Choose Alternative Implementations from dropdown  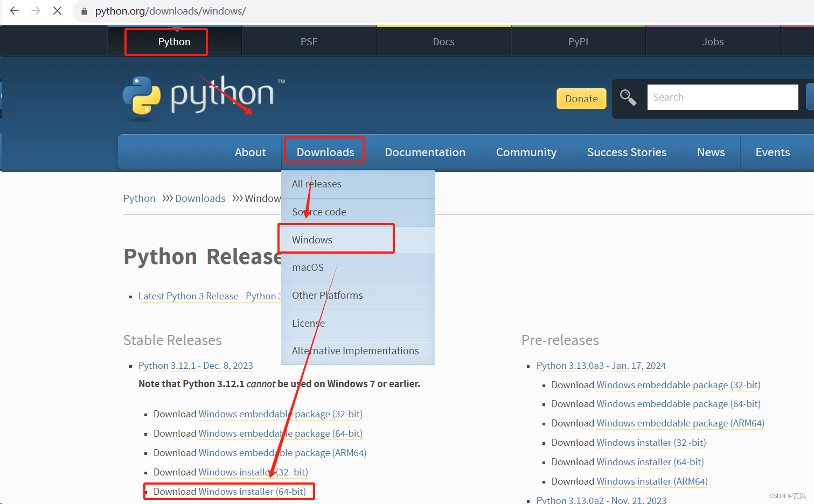pos(358,351)
